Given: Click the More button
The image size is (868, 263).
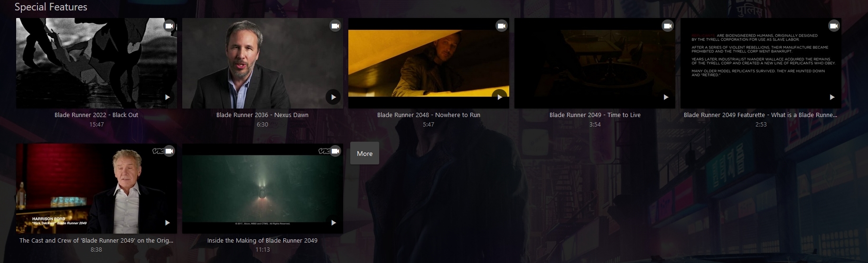Looking at the screenshot, I should (364, 153).
